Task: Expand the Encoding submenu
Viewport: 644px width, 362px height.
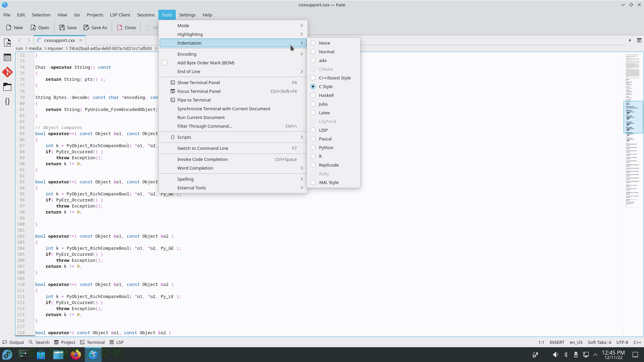Action: [x=233, y=54]
